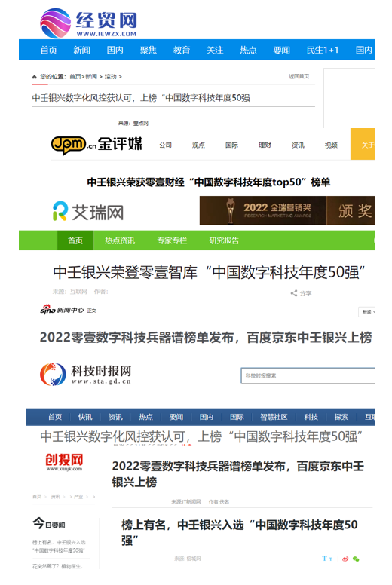Click the 创投网 red logo
Image resolution: width=392 pixels, height=585 pixels.
point(64,462)
